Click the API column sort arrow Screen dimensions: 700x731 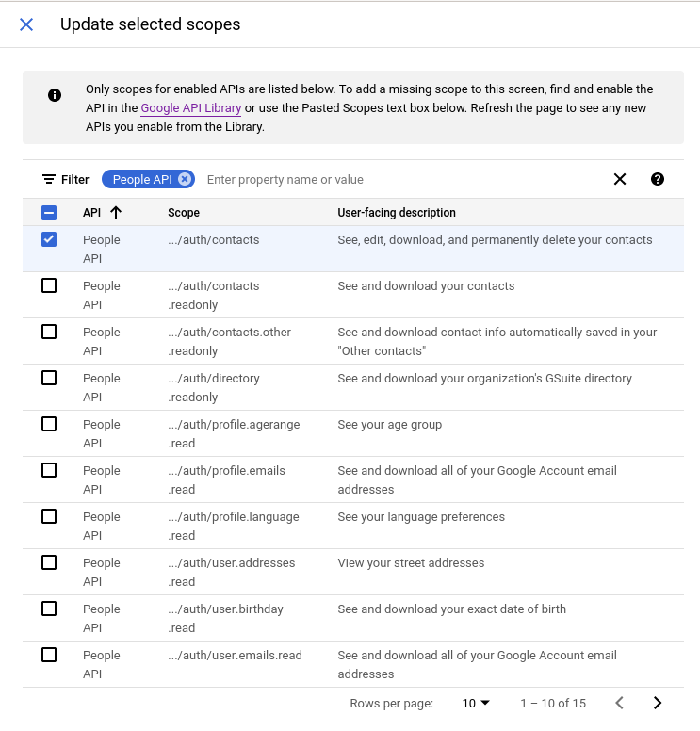coord(116,213)
